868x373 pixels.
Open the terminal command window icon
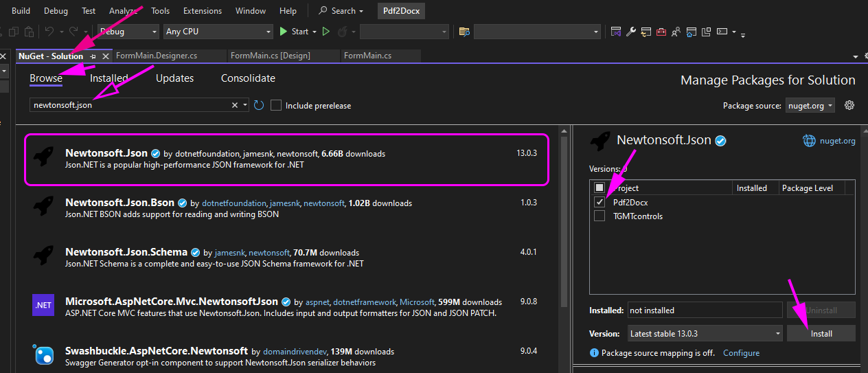(722, 32)
